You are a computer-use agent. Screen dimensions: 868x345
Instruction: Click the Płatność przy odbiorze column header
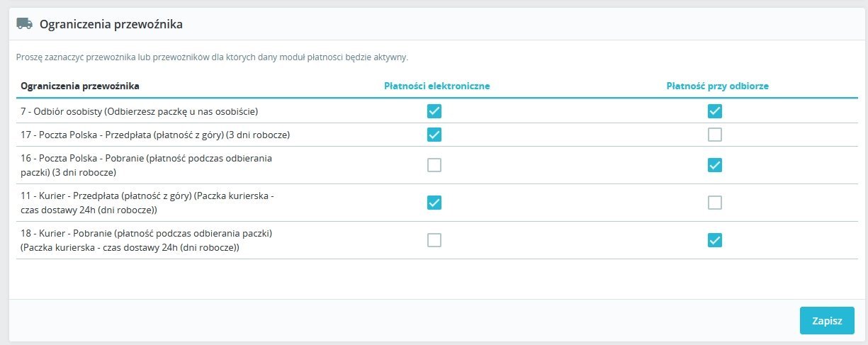(x=717, y=86)
